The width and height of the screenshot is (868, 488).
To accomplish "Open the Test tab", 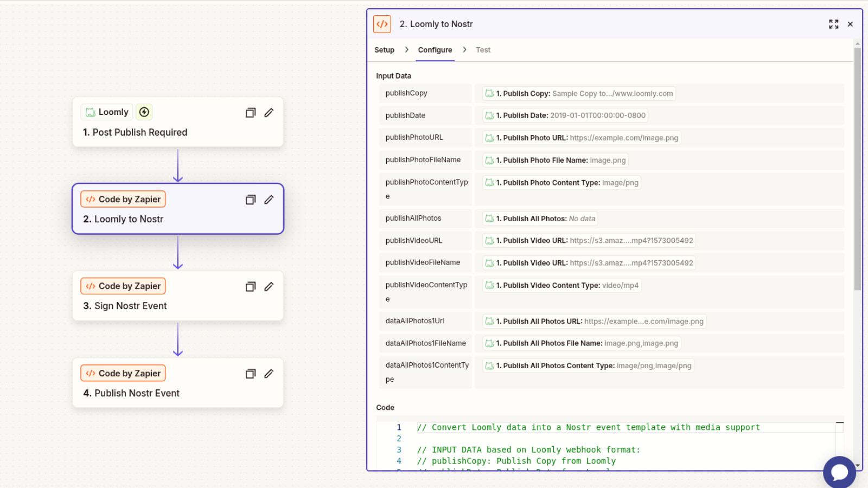I will coord(483,50).
